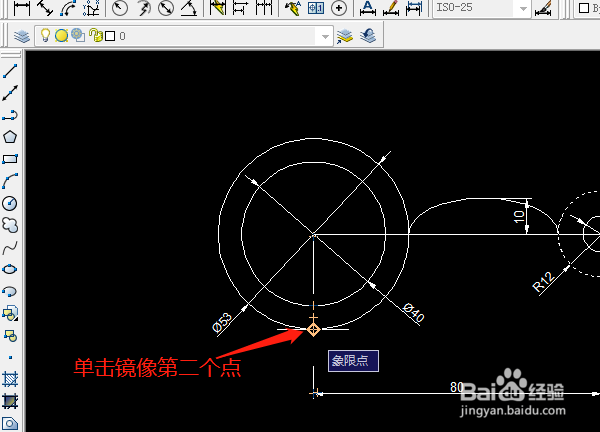This screenshot has height=432, width=600.
Task: Select the Hatch tool
Action: point(10,379)
